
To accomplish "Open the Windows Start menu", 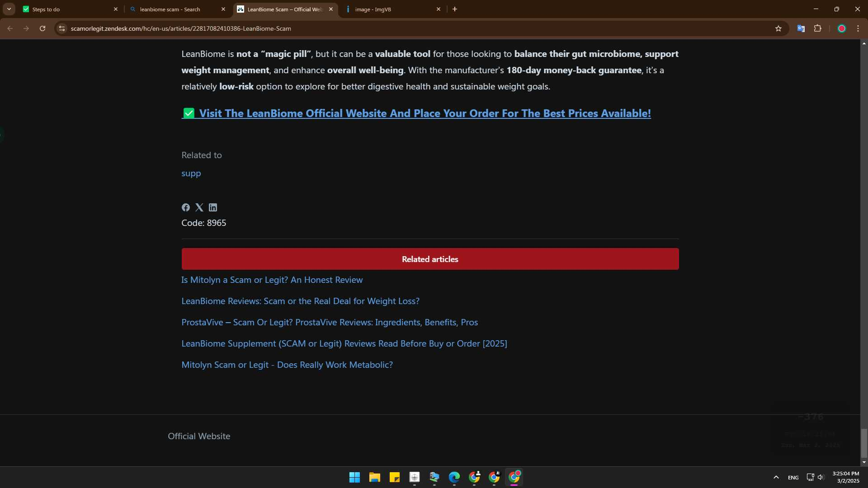I will (355, 477).
